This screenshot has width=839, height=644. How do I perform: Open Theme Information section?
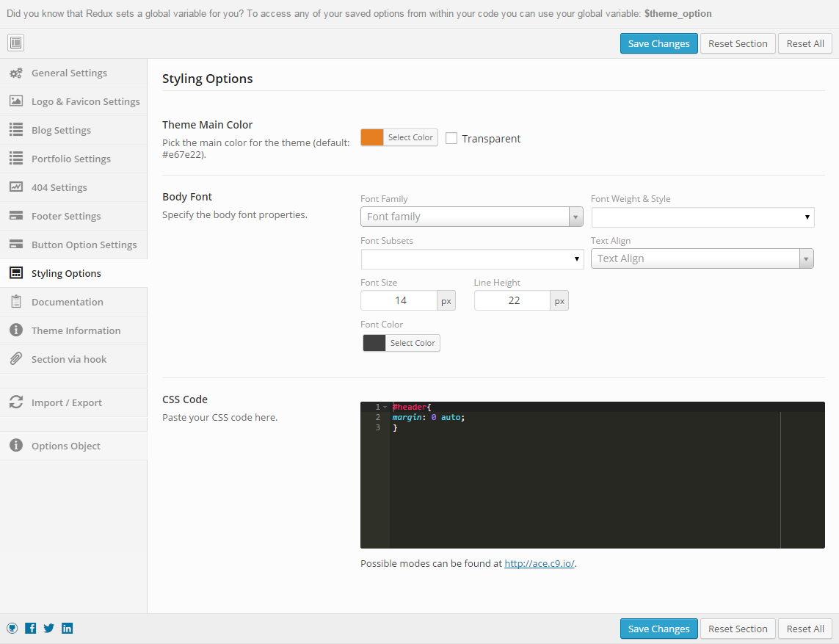click(73, 330)
